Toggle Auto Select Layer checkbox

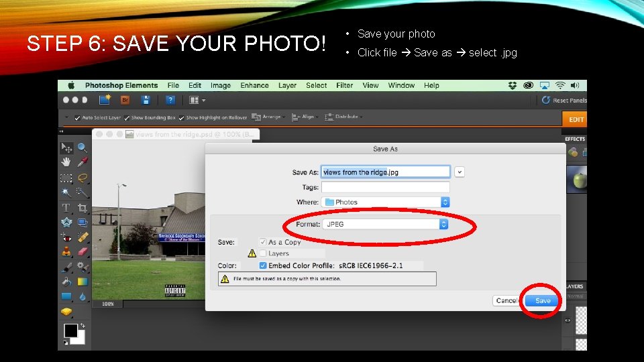coord(77,118)
